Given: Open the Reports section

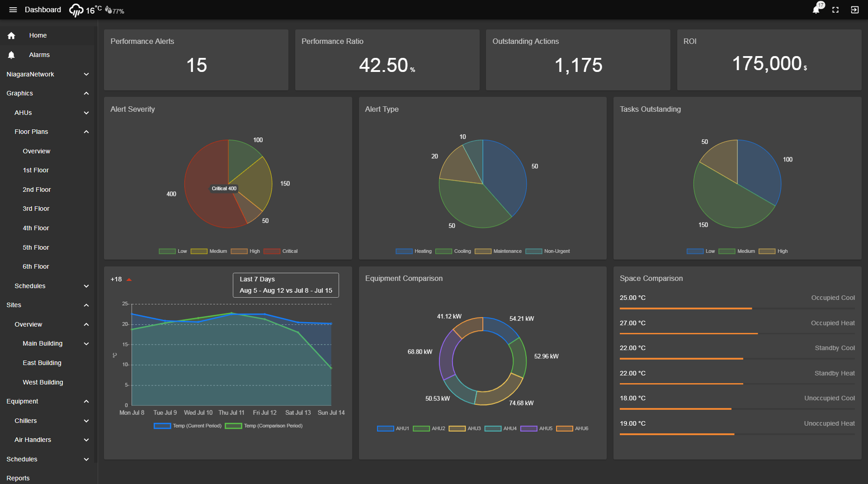Looking at the screenshot, I should [x=18, y=478].
